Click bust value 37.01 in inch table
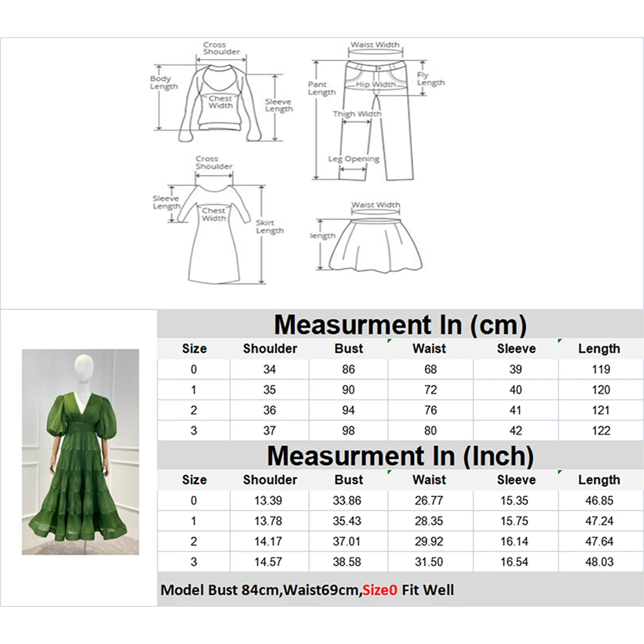The height and width of the screenshot is (644, 644). click(x=347, y=541)
